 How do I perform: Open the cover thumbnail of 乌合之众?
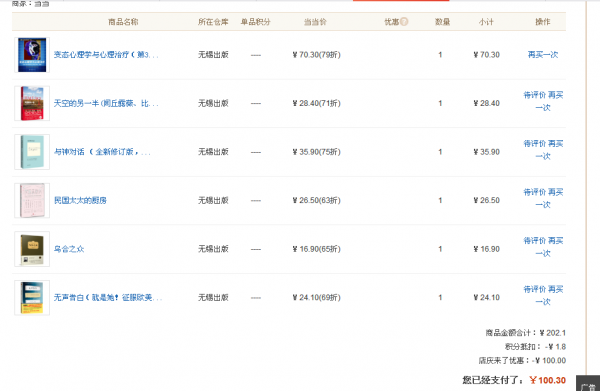32,249
